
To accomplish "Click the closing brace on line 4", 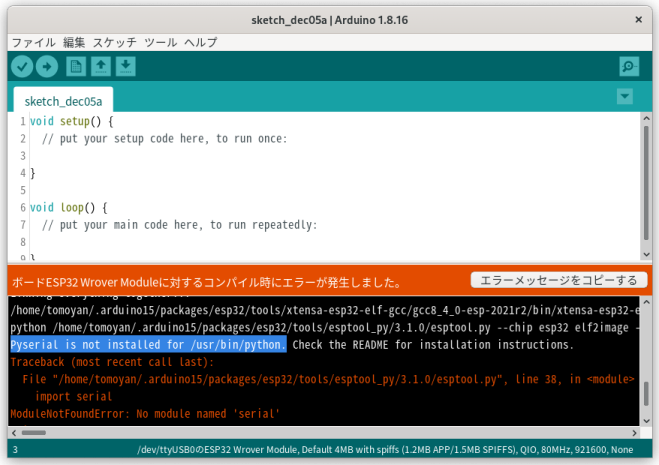I will tap(33, 173).
